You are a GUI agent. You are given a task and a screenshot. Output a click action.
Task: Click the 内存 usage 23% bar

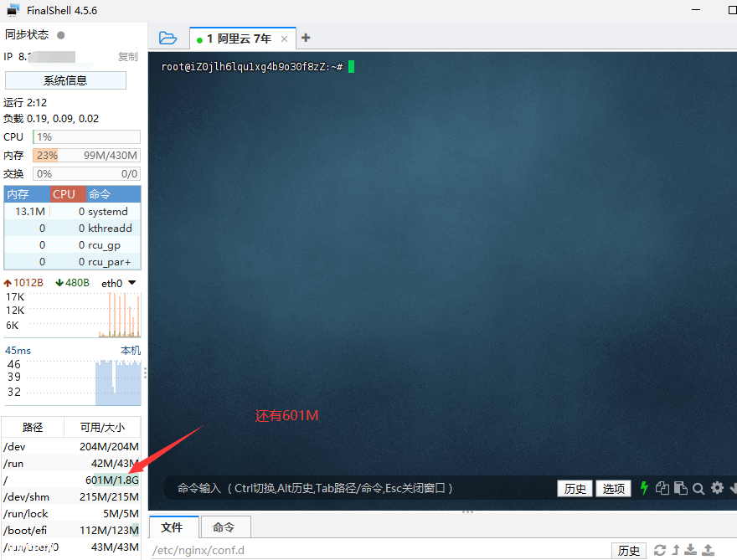pyautogui.click(x=86, y=155)
